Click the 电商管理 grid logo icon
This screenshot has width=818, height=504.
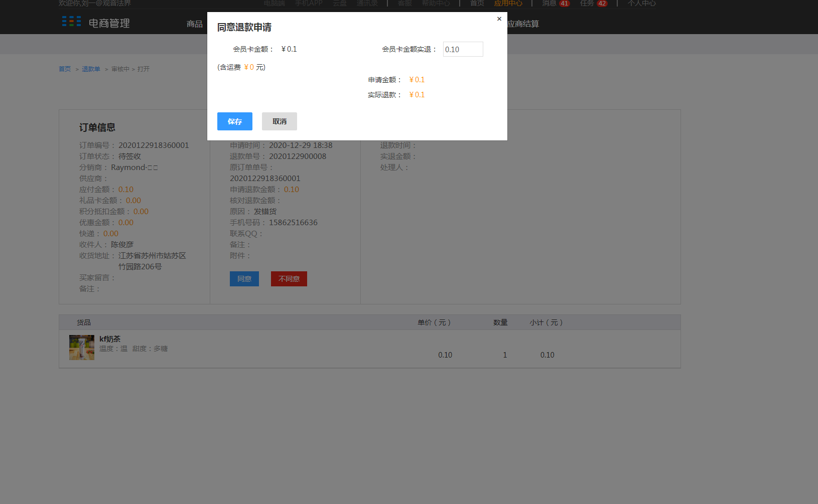[71, 22]
